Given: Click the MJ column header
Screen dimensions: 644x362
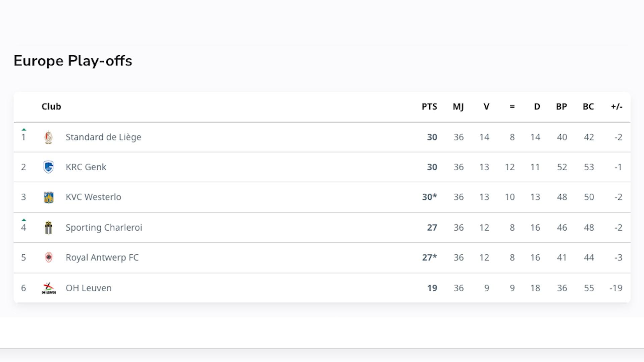Looking at the screenshot, I should pos(458,107).
